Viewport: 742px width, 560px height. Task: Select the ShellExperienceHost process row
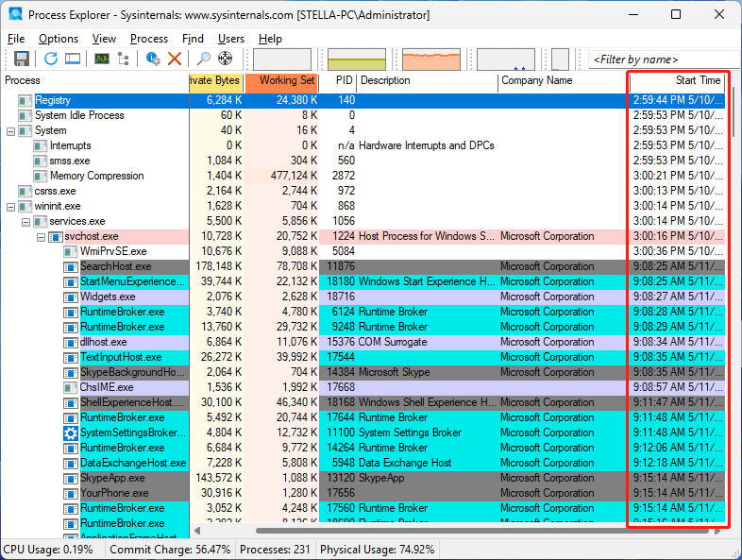coord(362,403)
